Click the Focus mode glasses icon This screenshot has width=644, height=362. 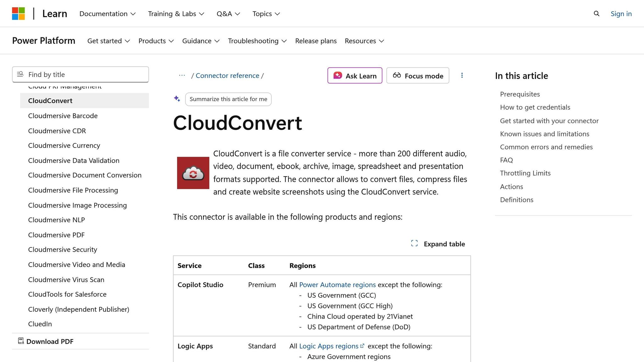(397, 75)
